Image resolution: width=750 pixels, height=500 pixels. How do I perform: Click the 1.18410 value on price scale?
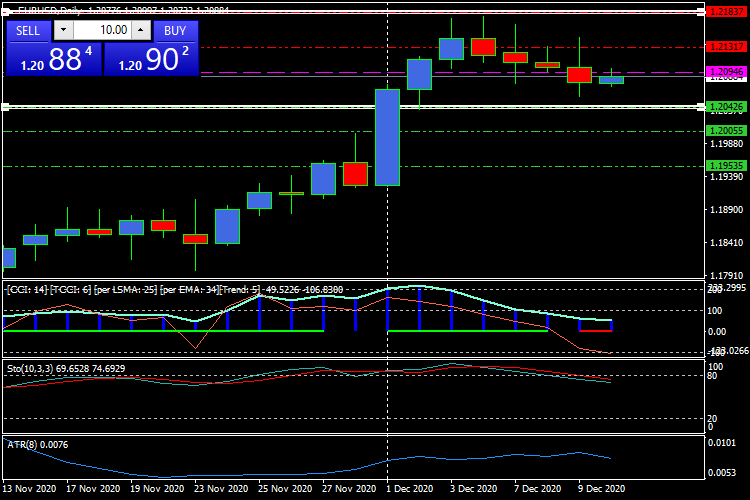pyautogui.click(x=727, y=243)
